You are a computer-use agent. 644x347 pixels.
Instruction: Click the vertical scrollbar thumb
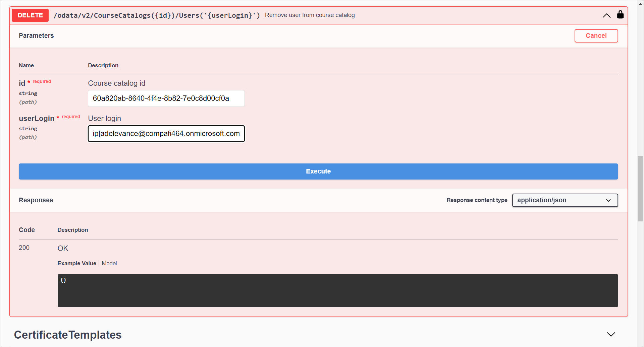click(x=640, y=188)
